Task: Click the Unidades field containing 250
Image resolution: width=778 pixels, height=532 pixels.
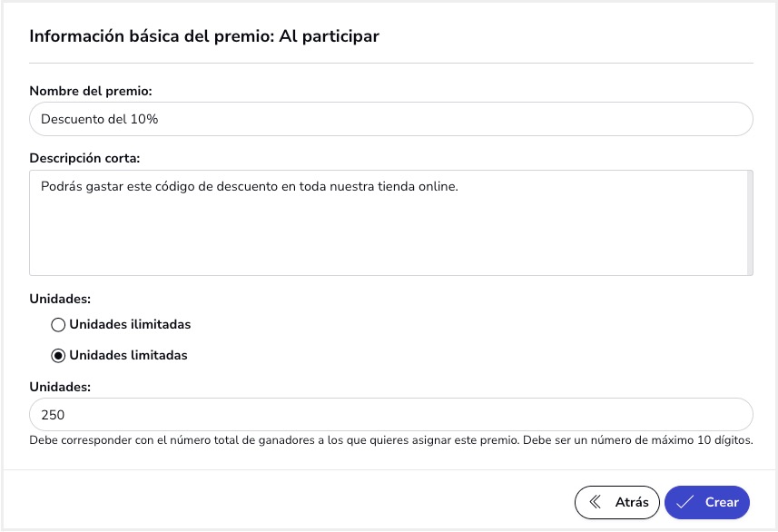Action: (x=391, y=414)
